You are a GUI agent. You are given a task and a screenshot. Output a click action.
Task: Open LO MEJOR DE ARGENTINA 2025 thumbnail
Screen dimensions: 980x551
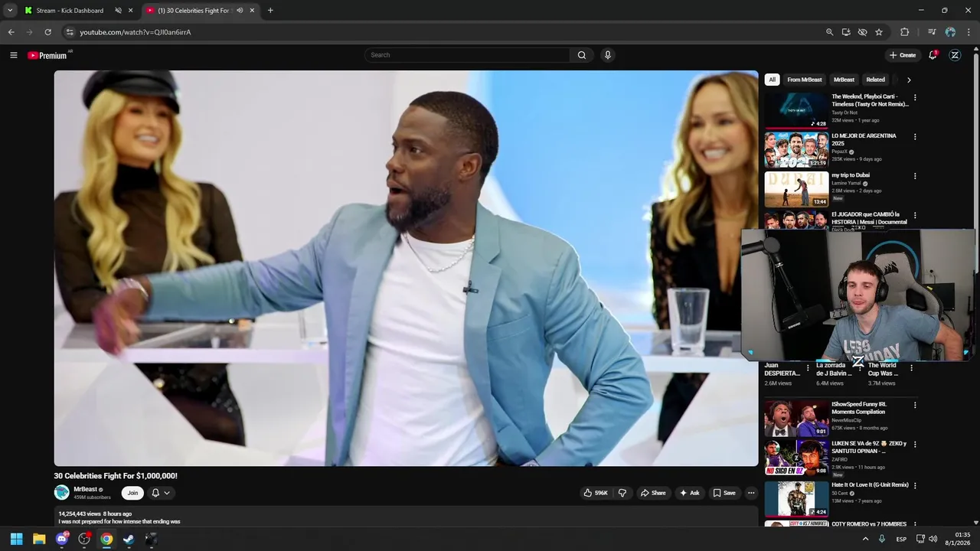pyautogui.click(x=796, y=149)
